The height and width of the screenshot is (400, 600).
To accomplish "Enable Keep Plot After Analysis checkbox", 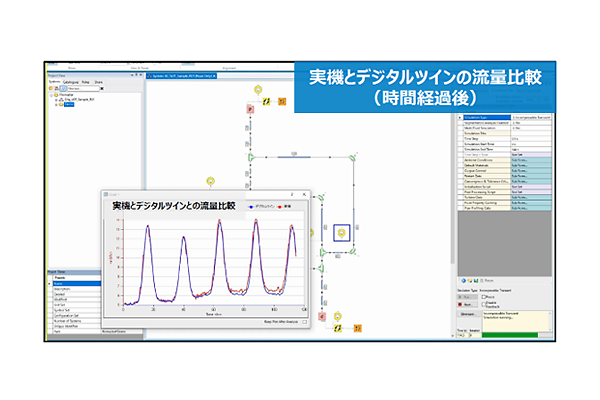I will click(x=305, y=322).
